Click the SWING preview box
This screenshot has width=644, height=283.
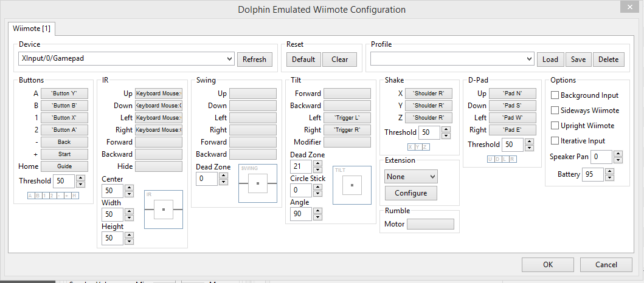258,183
